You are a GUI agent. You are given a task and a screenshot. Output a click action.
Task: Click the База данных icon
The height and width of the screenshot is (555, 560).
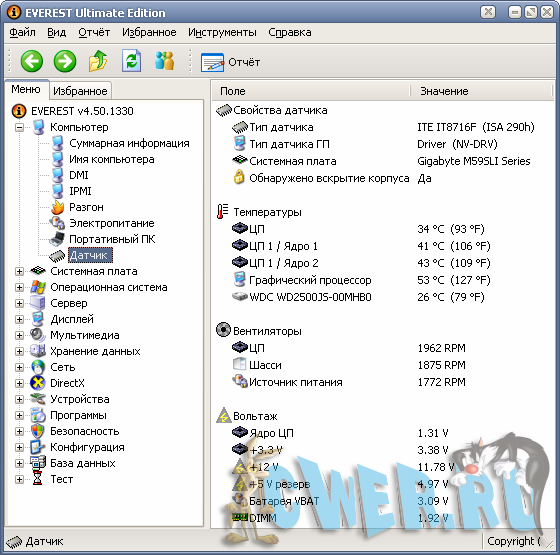tap(38, 463)
